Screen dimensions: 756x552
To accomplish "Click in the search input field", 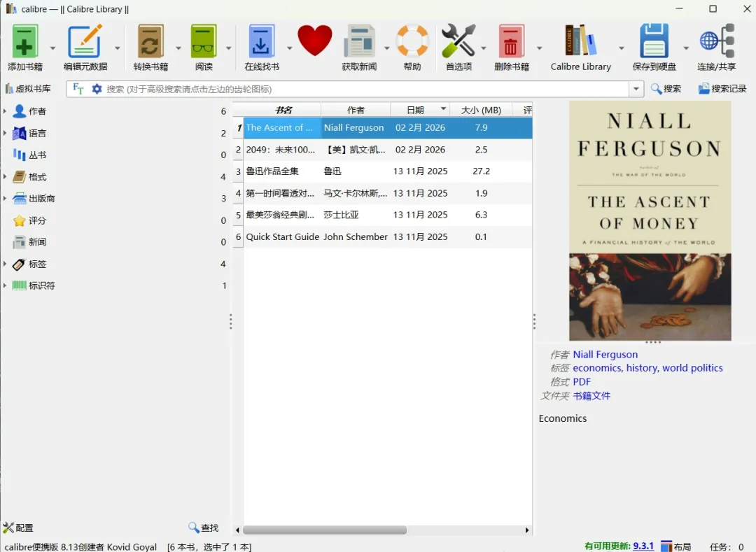I will (366, 89).
